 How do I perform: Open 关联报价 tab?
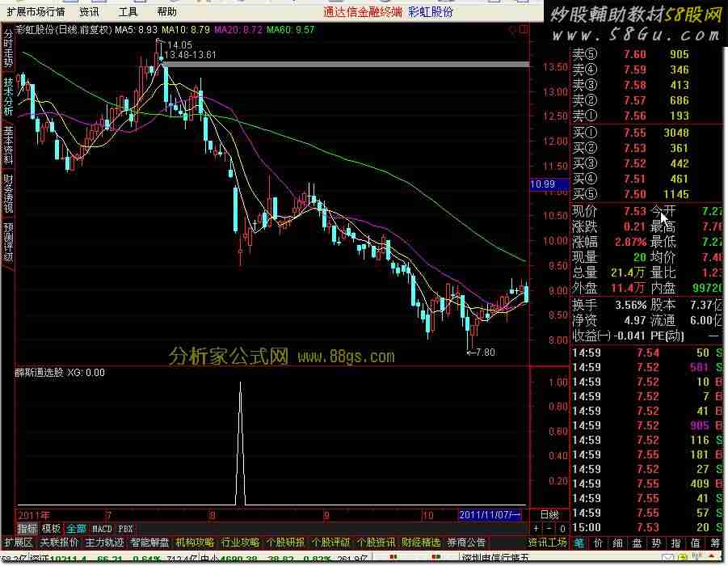pyautogui.click(x=59, y=543)
